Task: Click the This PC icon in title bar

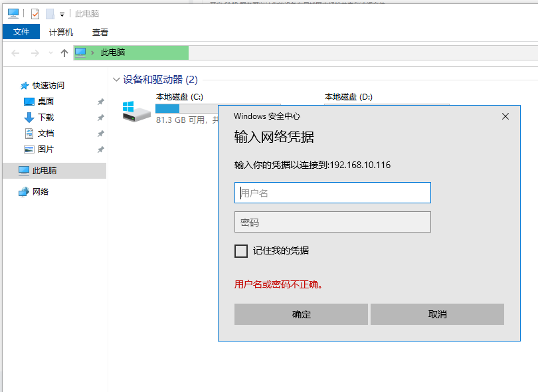Action: [x=13, y=13]
